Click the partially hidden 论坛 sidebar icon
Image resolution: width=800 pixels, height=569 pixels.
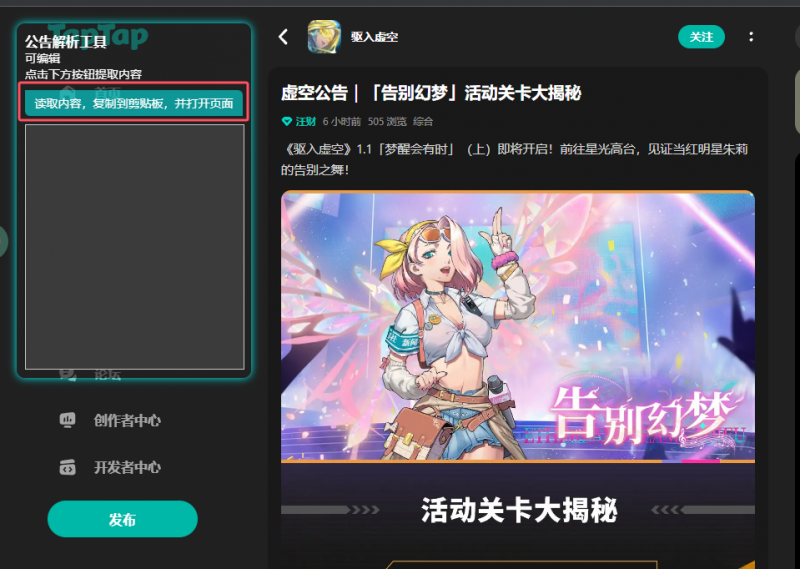(67, 376)
